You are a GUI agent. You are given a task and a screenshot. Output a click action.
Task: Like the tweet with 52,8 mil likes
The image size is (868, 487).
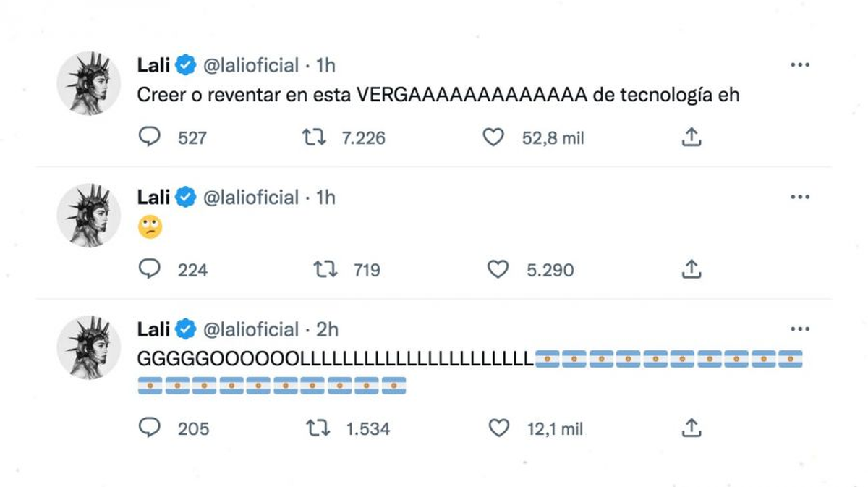[x=493, y=137]
